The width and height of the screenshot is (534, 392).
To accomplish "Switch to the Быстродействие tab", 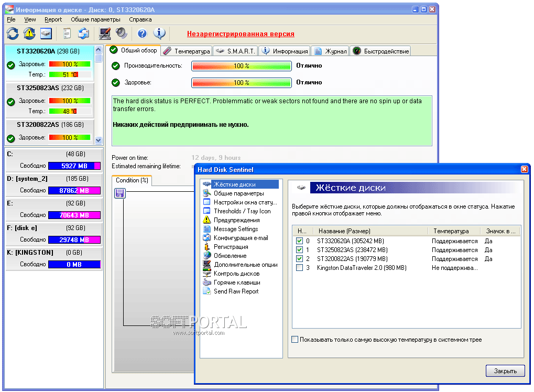I will pos(380,51).
